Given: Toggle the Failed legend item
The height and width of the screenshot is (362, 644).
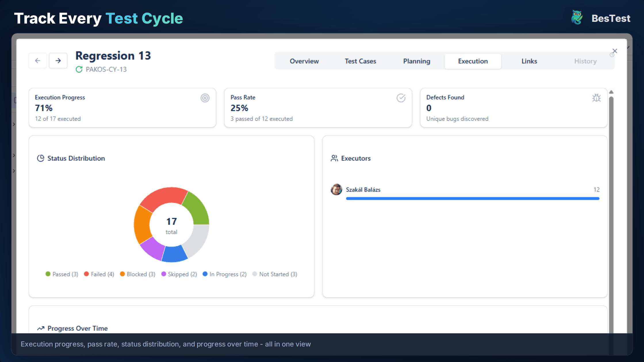Looking at the screenshot, I should pyautogui.click(x=99, y=274).
